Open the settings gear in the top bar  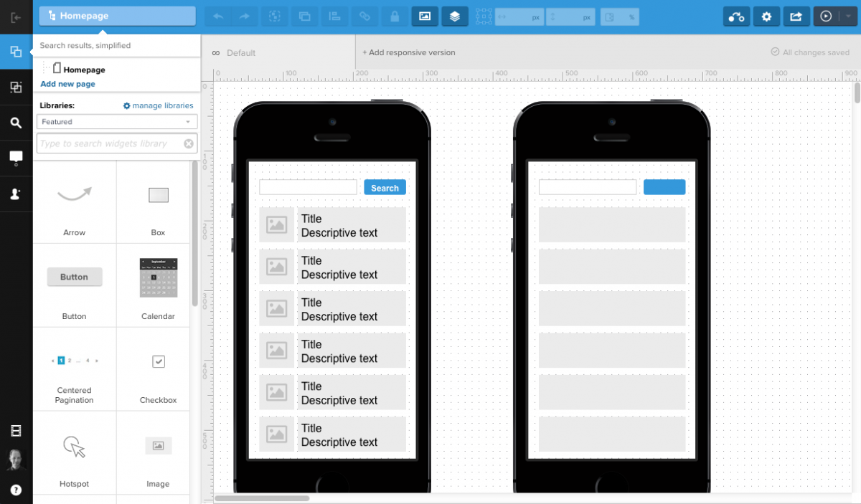click(x=766, y=16)
